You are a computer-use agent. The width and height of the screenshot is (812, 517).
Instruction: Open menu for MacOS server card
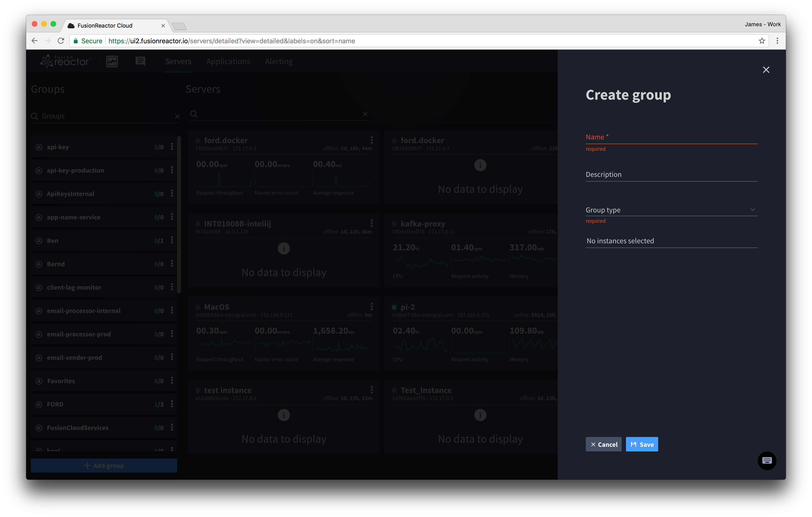point(372,306)
